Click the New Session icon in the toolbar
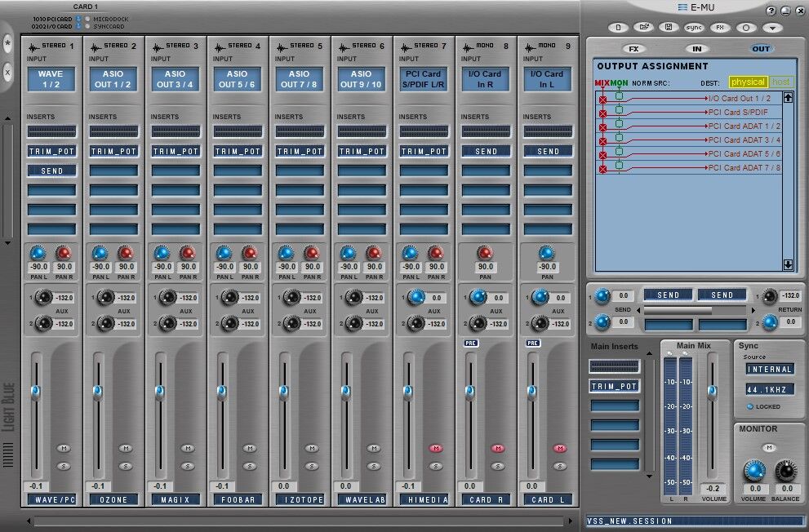This screenshot has width=809, height=532. point(619,27)
